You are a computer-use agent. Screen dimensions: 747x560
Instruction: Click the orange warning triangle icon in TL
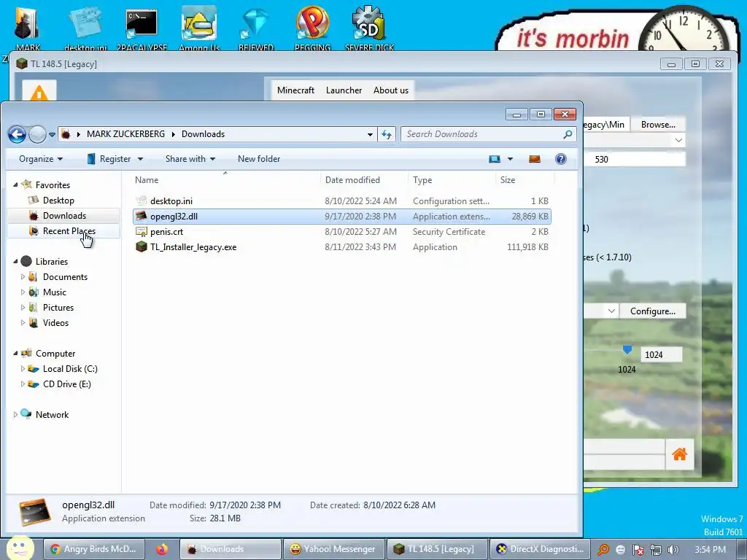(39, 93)
